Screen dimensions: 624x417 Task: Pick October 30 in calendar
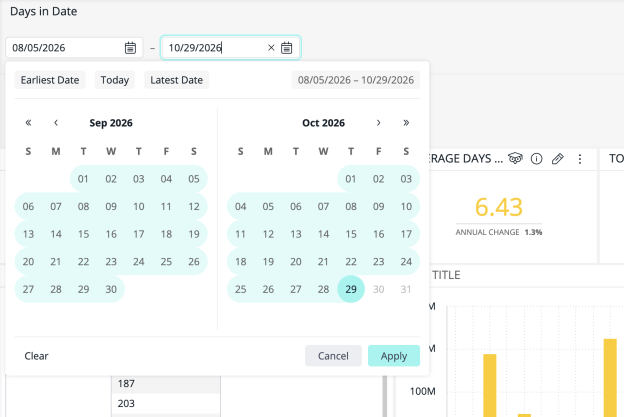pyautogui.click(x=378, y=289)
